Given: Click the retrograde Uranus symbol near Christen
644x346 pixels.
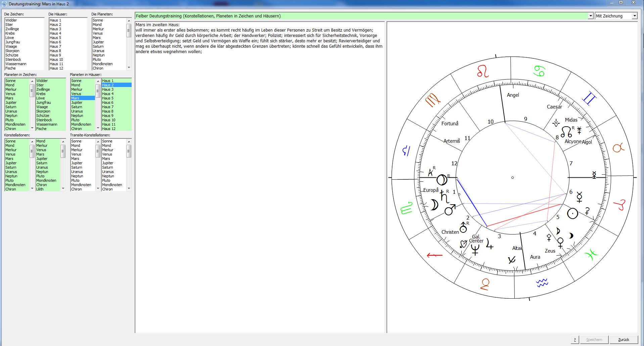Looking at the screenshot, I should [463, 227].
